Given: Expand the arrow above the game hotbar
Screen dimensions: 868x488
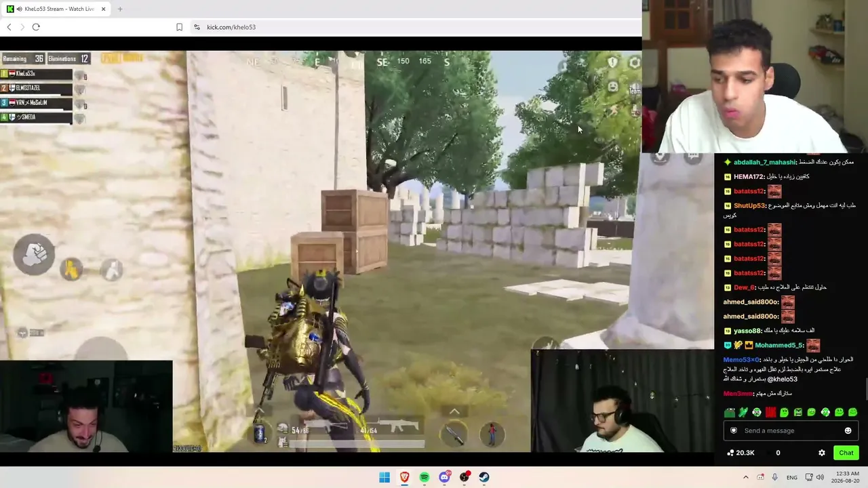Looking at the screenshot, I should [454, 411].
